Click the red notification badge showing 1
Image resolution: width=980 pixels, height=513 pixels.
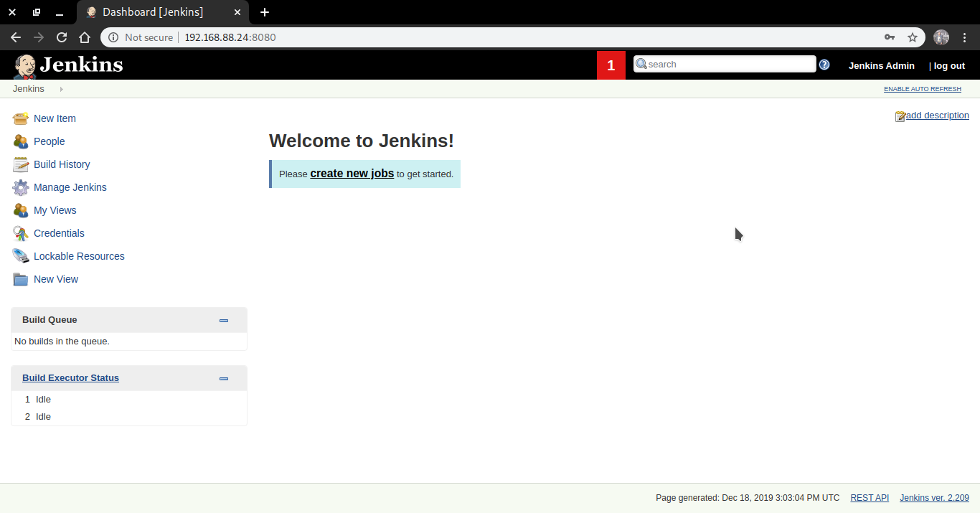(x=611, y=65)
